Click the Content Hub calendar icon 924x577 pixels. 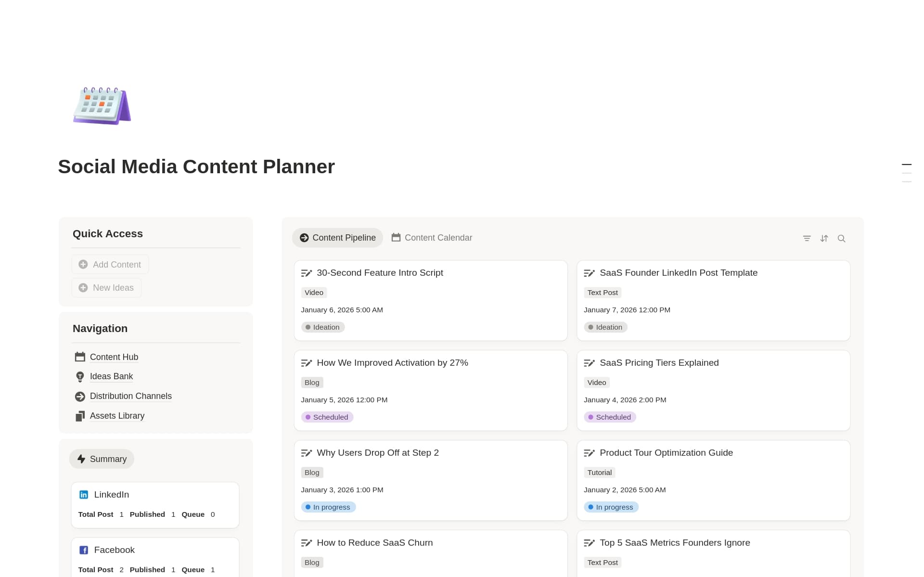click(x=80, y=357)
